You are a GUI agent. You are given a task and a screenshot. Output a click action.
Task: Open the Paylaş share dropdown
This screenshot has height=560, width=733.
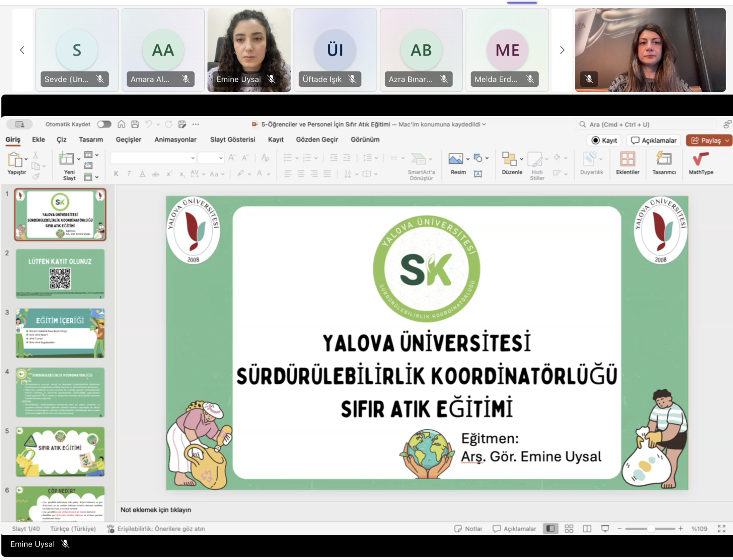coord(727,140)
